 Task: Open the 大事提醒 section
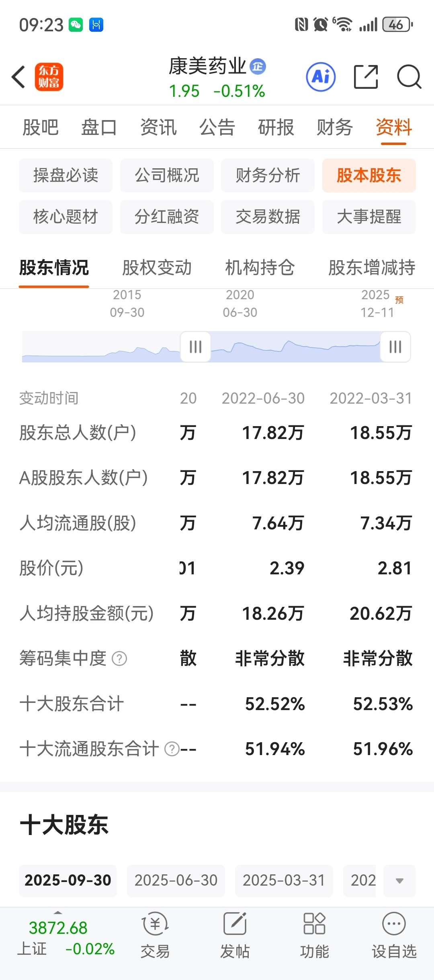(x=369, y=217)
